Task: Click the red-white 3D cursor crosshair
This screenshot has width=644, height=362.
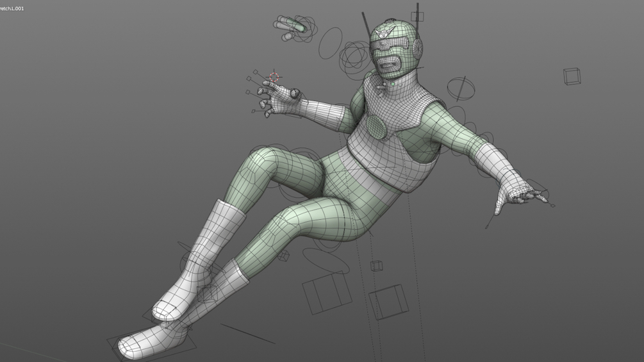Action: tap(274, 77)
